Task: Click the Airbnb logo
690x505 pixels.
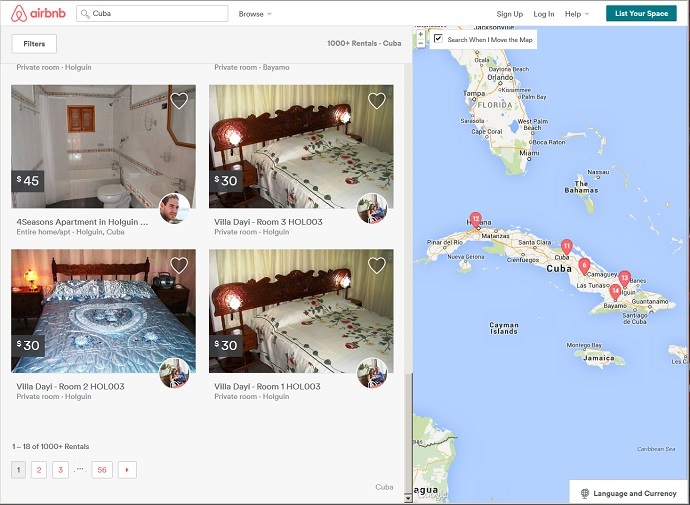Action: click(38, 14)
